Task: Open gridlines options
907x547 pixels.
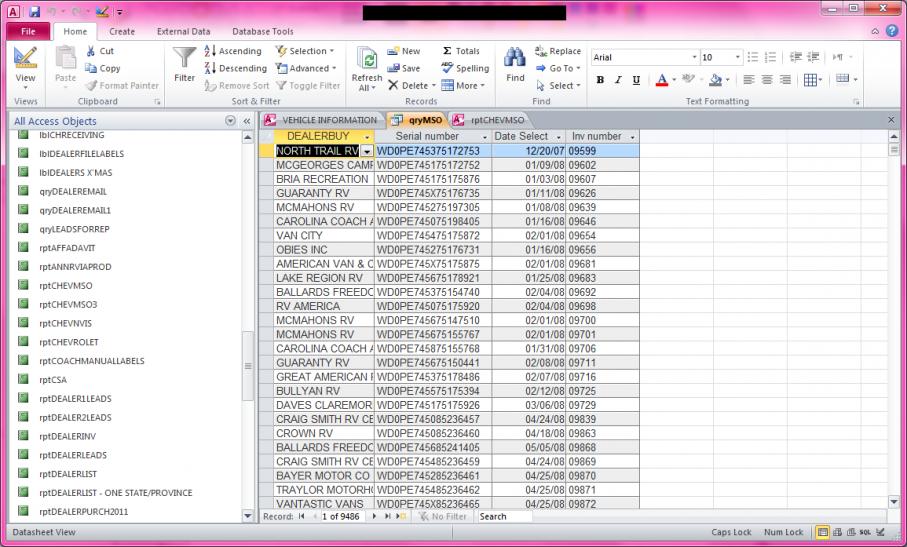Action: pyautogui.click(x=813, y=80)
